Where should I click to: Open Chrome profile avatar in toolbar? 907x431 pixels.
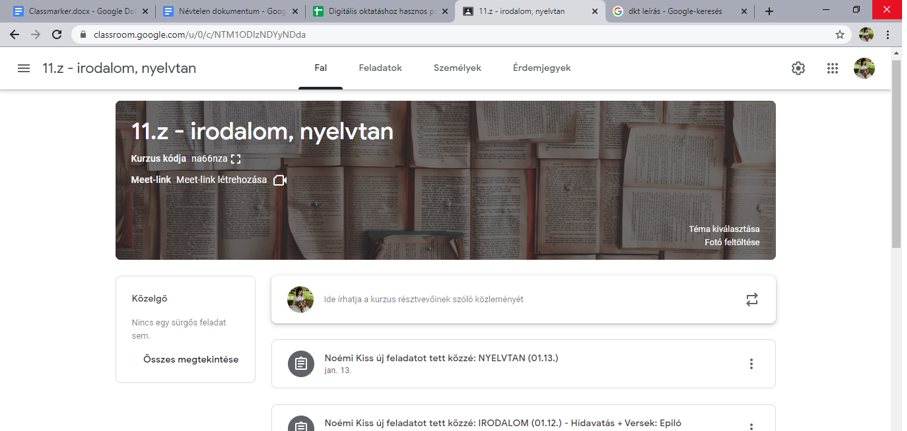(866, 35)
